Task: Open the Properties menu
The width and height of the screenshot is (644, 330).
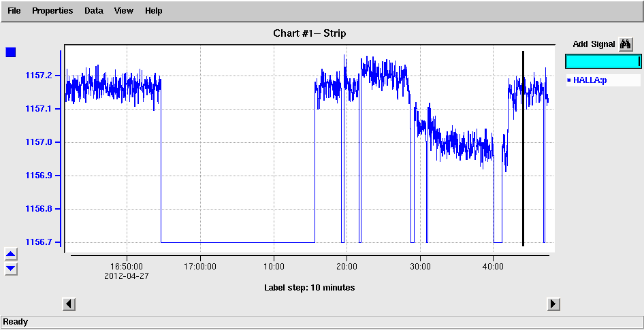Action: click(x=52, y=11)
